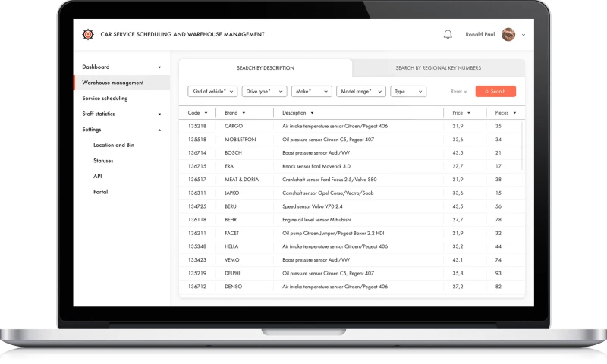Select code 135423 cell
This screenshot has height=364, width=607.
[197, 260]
